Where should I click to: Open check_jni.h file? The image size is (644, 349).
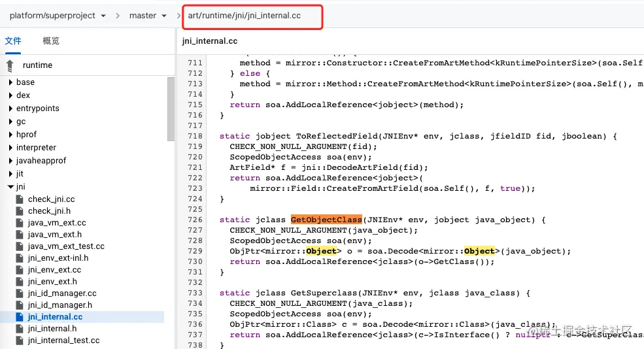(49, 211)
